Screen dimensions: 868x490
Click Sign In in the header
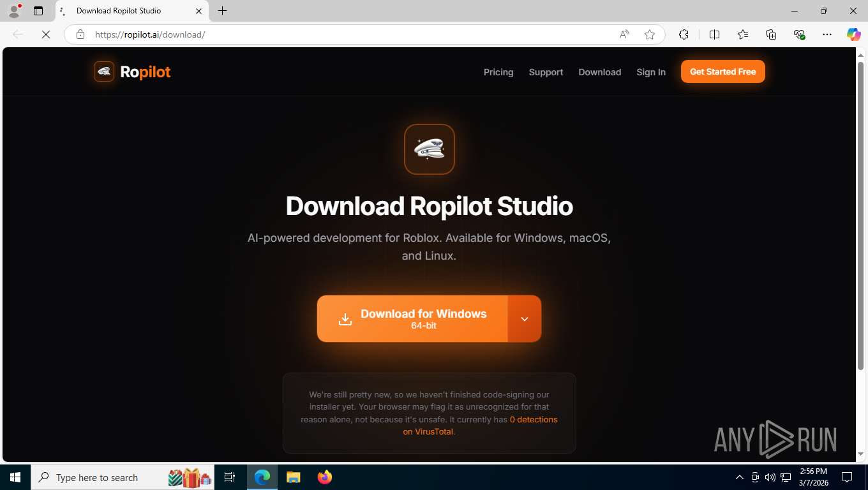pyautogui.click(x=651, y=72)
